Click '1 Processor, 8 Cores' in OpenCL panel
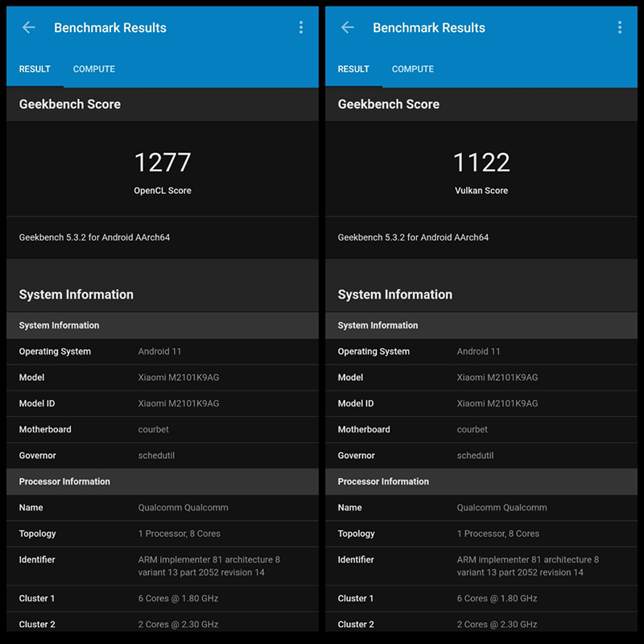Viewport: 644px width, 644px height. pyautogui.click(x=179, y=534)
